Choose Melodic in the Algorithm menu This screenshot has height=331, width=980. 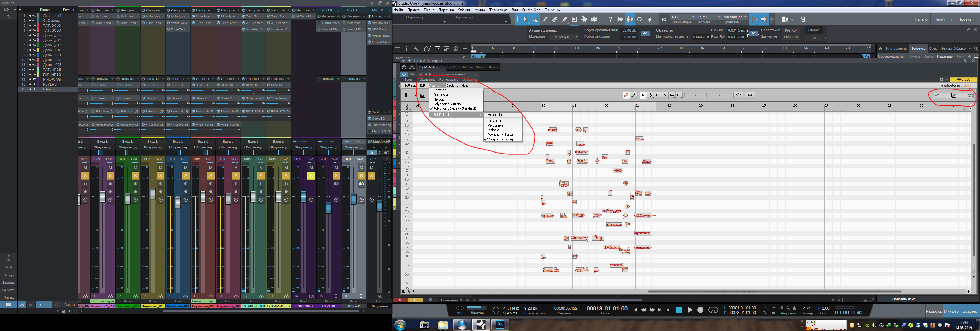click(439, 99)
